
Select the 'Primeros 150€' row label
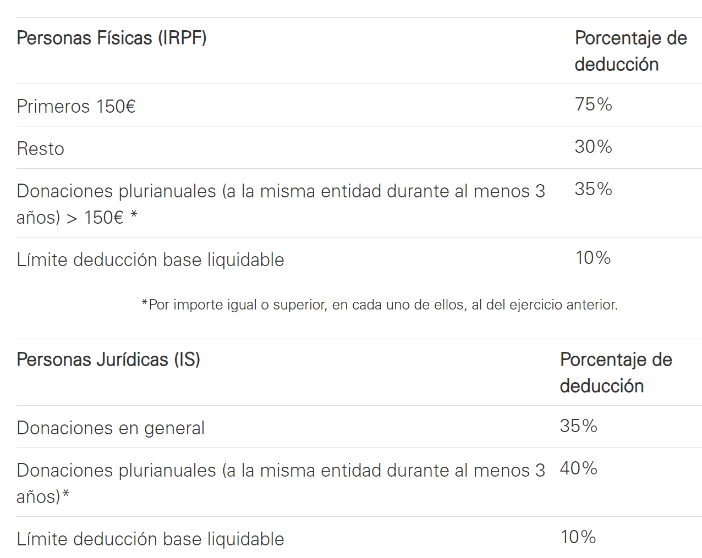[76, 106]
